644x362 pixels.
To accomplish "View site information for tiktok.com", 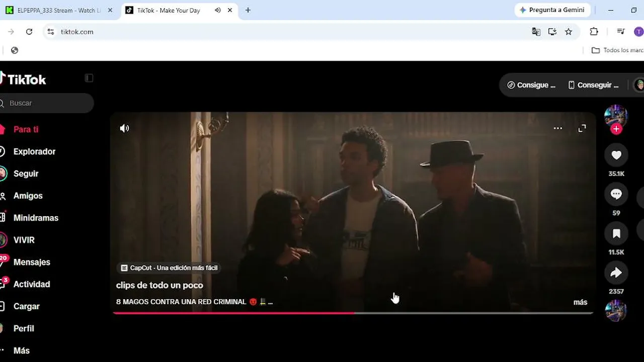I will pos(50,32).
